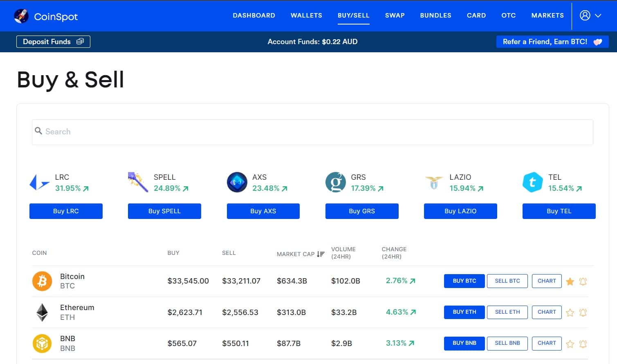Open the Dashboard menu item
This screenshot has width=617, height=364.
point(254,16)
